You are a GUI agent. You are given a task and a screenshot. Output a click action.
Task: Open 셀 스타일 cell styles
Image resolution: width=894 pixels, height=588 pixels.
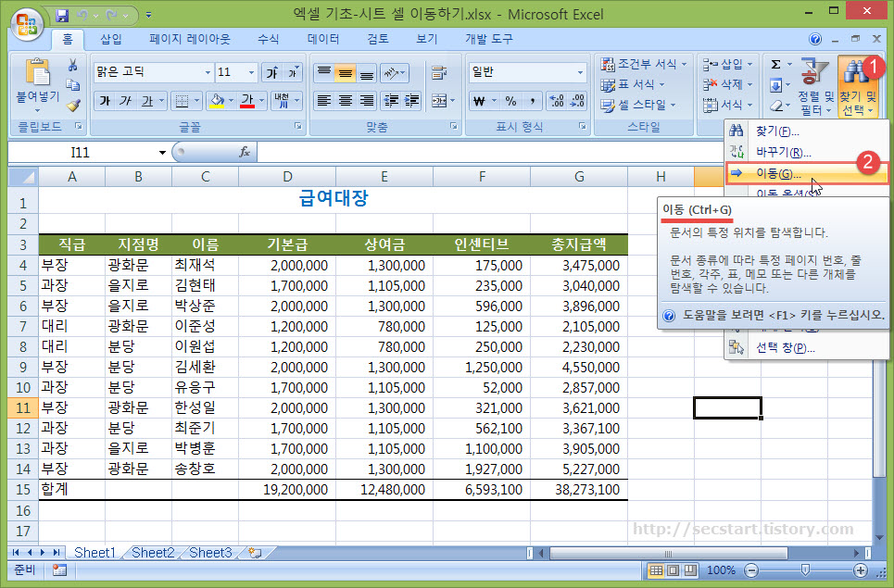[x=638, y=105]
